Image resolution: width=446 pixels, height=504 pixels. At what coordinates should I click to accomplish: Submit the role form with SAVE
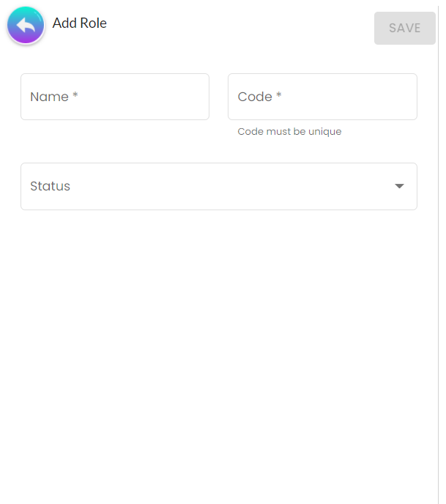pyautogui.click(x=404, y=29)
